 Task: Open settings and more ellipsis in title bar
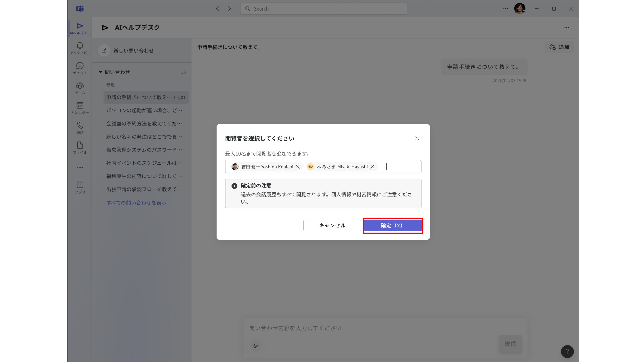pyautogui.click(x=506, y=9)
